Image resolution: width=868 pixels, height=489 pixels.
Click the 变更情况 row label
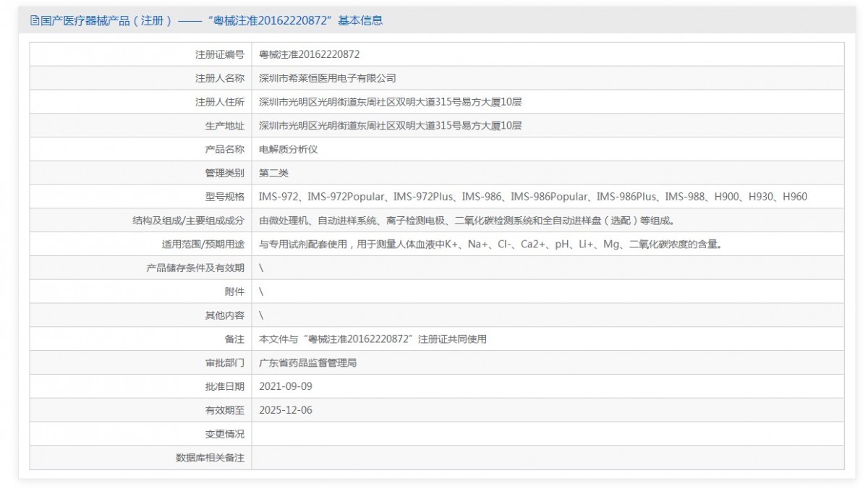[224, 434]
